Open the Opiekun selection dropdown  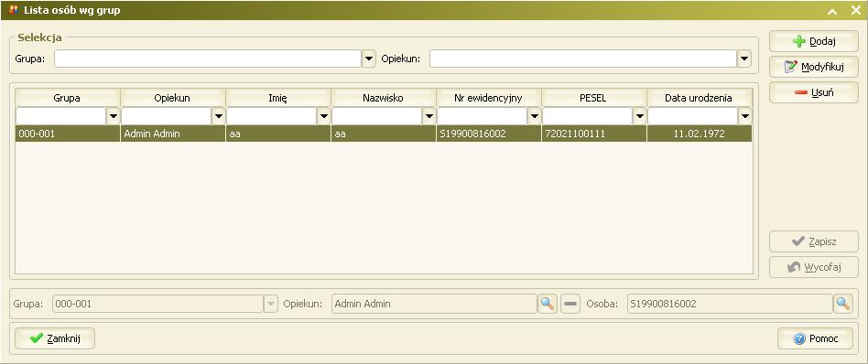[744, 59]
